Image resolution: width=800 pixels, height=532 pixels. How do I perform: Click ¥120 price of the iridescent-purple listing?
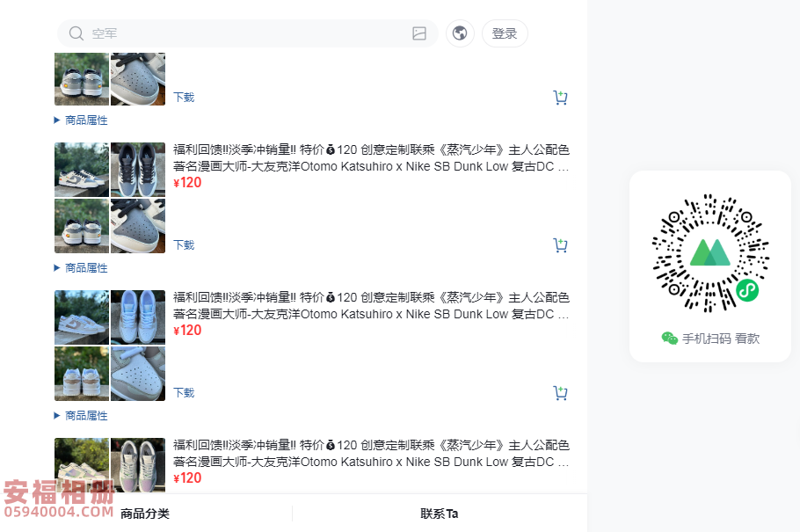pos(187,477)
